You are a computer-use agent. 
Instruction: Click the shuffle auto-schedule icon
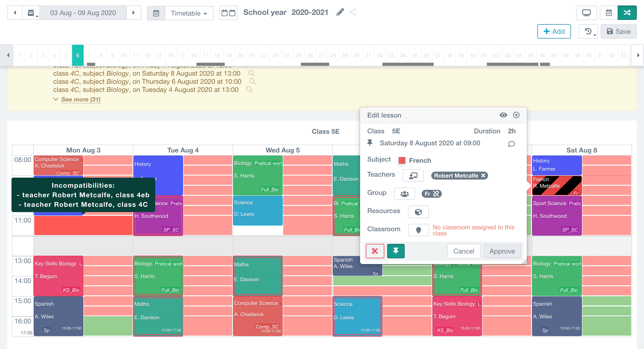pyautogui.click(x=627, y=12)
